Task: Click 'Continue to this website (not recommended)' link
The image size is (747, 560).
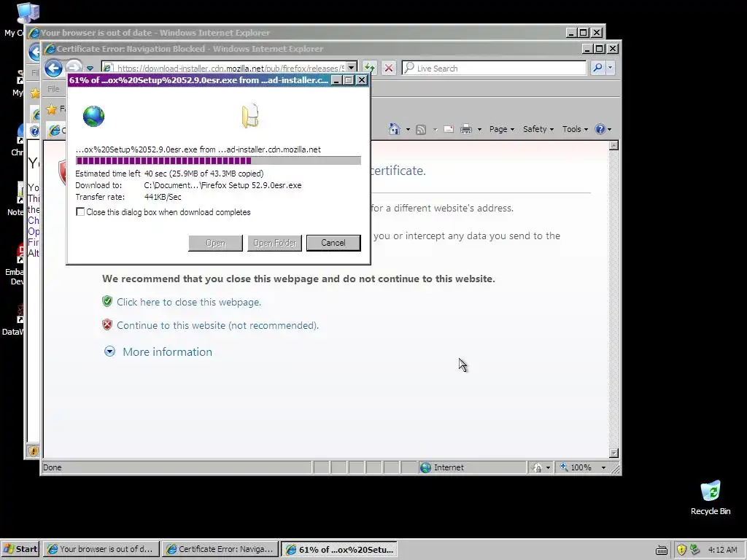Action: tap(217, 325)
